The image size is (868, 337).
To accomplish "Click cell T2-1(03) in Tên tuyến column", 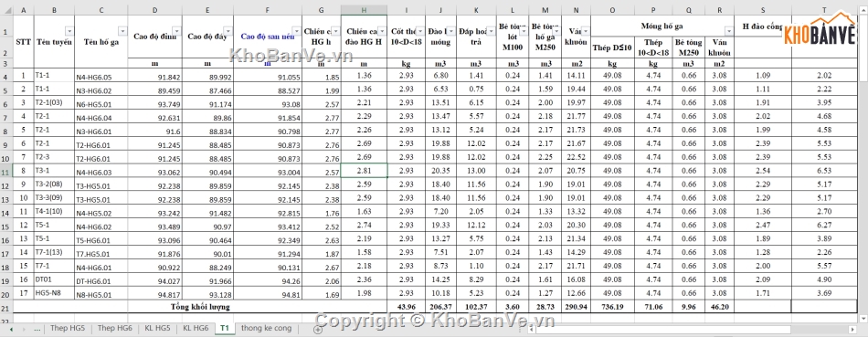I will coord(54,103).
